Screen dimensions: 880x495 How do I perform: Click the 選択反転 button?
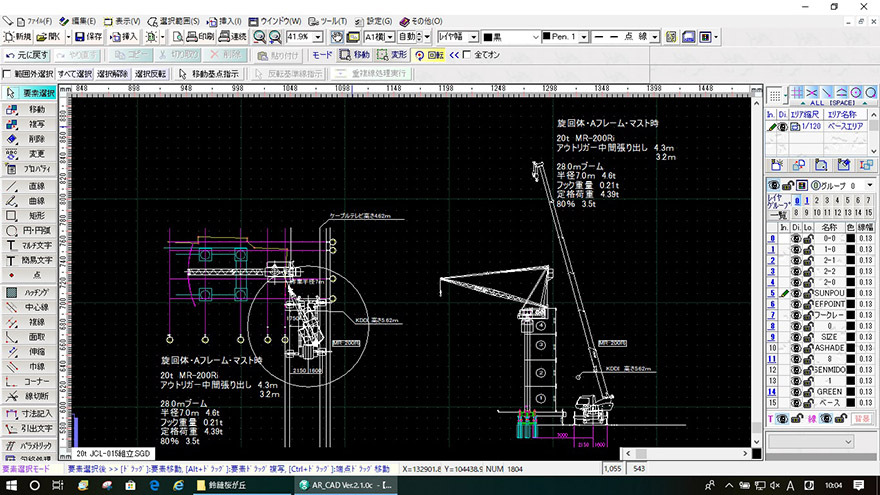pos(150,74)
